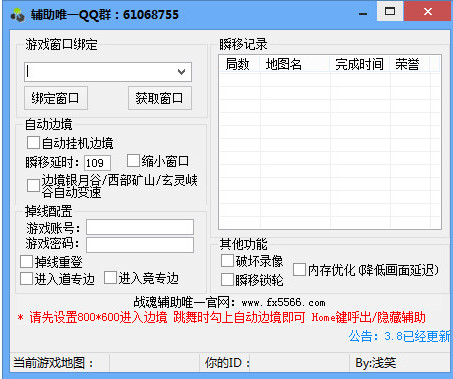Click the 游戏密码 input field
453x379 pixels.
tap(140, 245)
